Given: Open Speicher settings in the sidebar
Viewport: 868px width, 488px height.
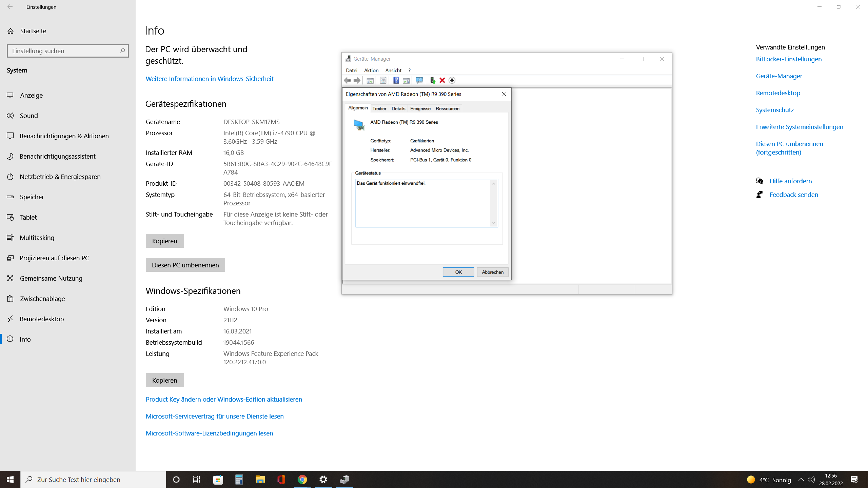Looking at the screenshot, I should pyautogui.click(x=32, y=197).
